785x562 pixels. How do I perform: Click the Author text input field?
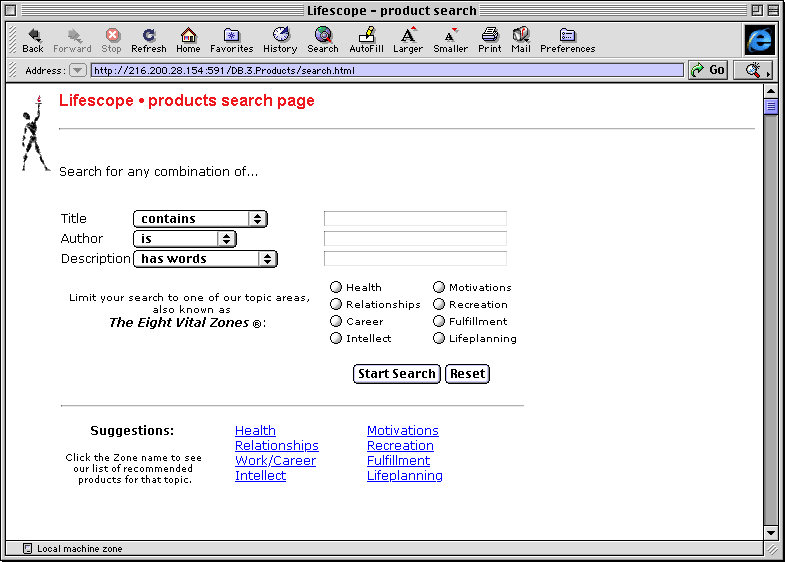[x=415, y=239]
